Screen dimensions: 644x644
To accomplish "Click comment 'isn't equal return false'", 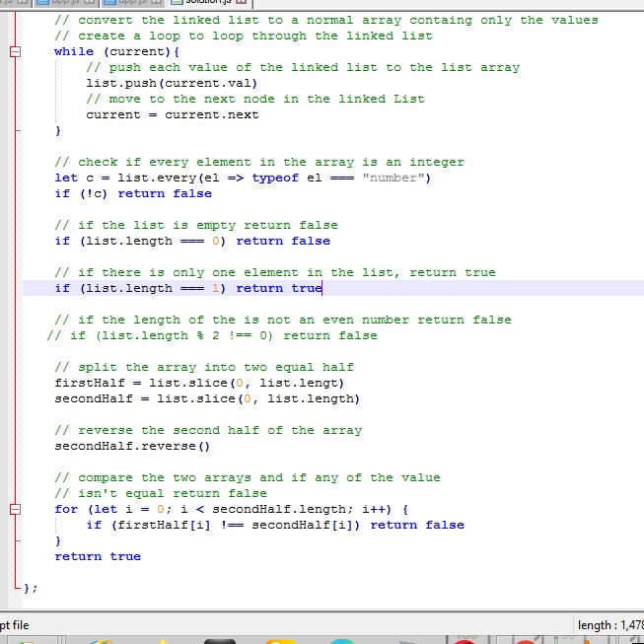I will [161, 493].
